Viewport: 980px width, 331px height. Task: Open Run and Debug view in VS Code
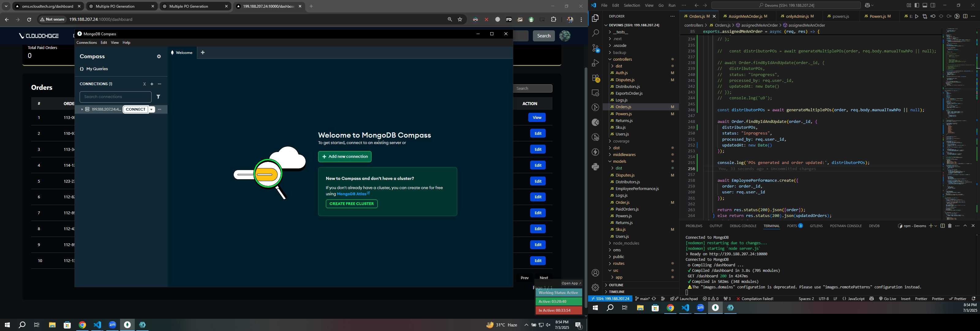(595, 63)
